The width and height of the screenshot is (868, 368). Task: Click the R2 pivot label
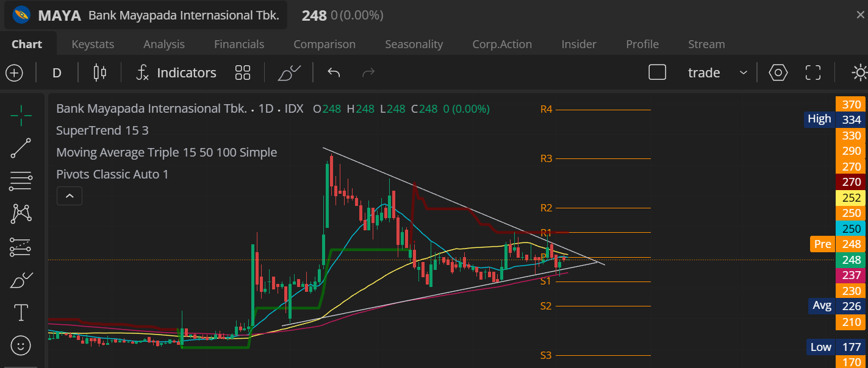[x=546, y=208]
